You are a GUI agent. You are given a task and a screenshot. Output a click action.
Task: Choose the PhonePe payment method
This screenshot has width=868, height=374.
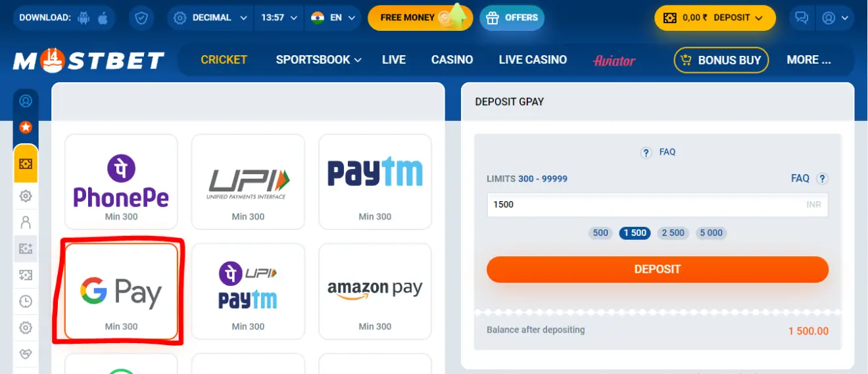[x=121, y=182]
